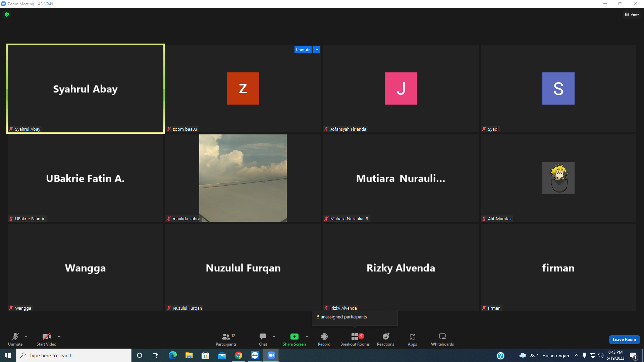This screenshot has width=644, height=362.
Task: Click the UBakrie Fatin A. name label
Action: point(30,219)
